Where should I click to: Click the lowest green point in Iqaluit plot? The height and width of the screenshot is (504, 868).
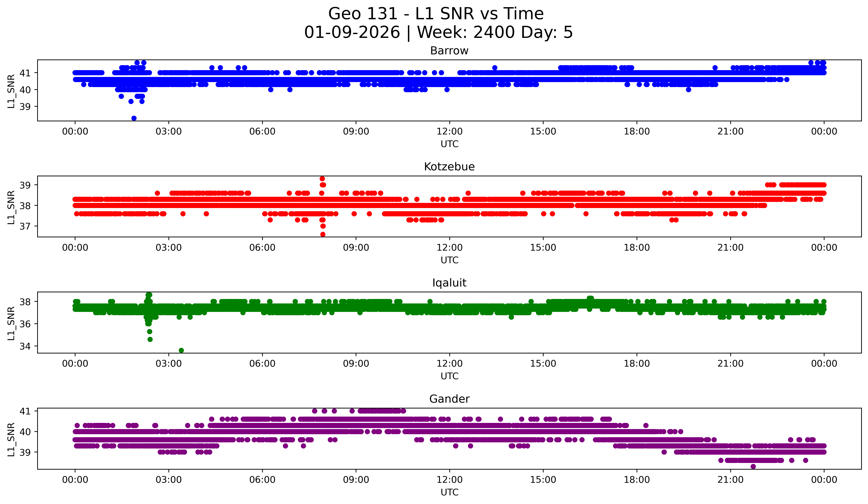[x=181, y=350]
